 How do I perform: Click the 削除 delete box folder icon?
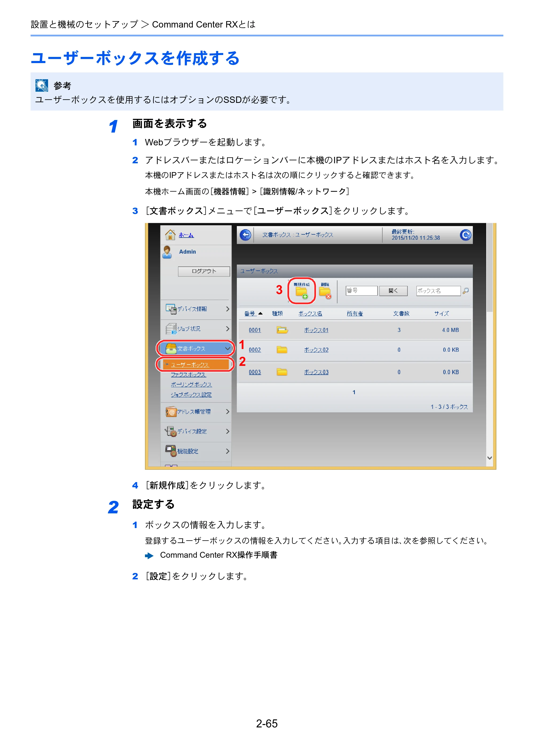click(x=325, y=293)
